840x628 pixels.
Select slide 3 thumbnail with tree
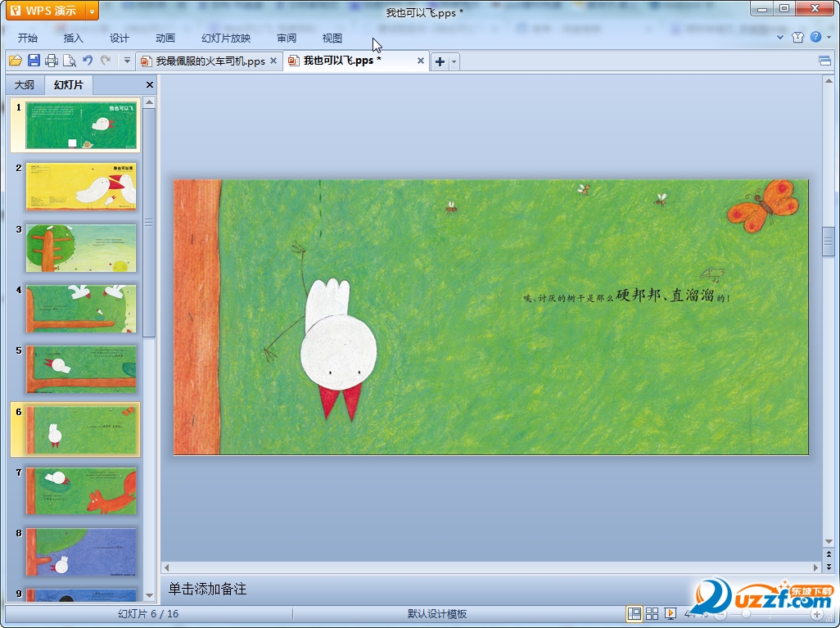pos(81,247)
